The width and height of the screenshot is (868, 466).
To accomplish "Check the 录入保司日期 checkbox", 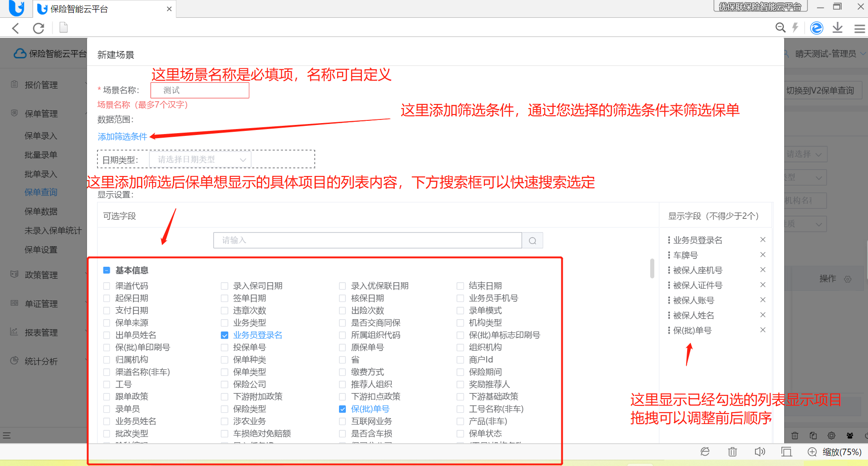I will 225,286.
